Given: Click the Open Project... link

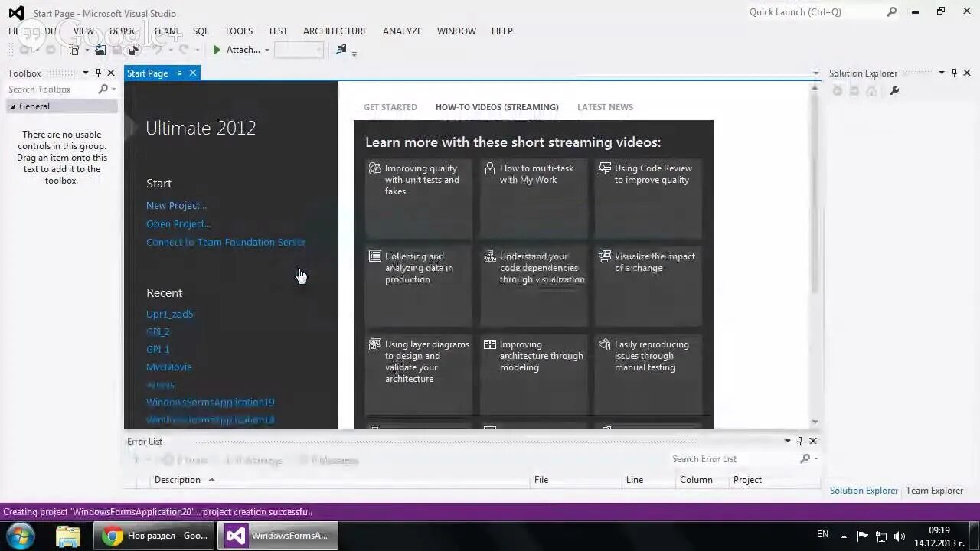Looking at the screenshot, I should (178, 223).
